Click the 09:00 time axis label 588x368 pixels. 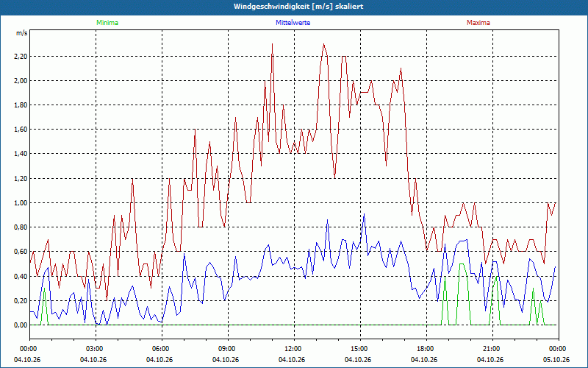[228, 349]
